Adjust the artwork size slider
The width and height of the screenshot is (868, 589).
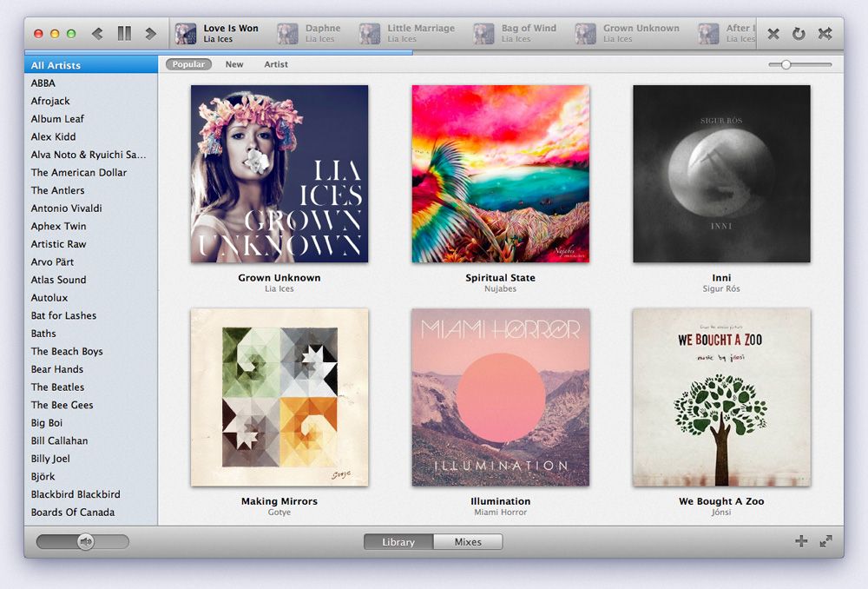(x=787, y=63)
